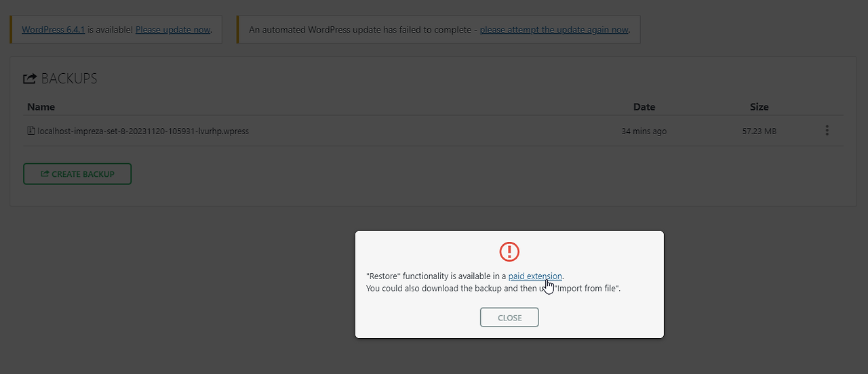Click the Date column header

tap(644, 107)
